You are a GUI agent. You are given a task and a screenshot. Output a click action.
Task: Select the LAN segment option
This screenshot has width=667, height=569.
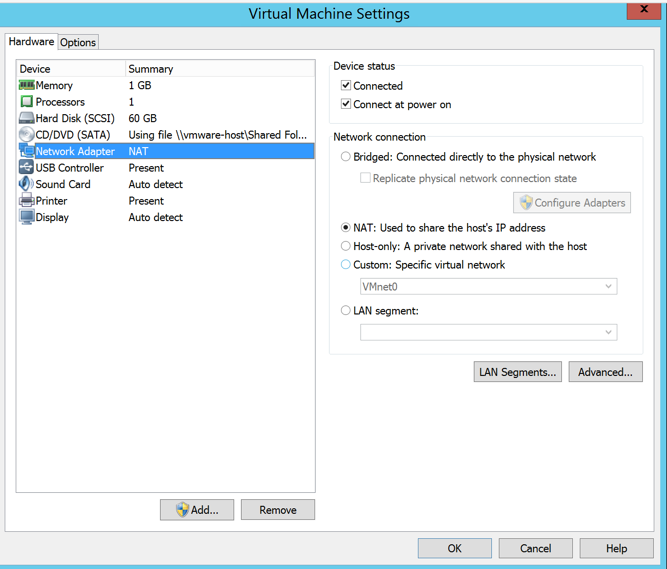coord(345,310)
